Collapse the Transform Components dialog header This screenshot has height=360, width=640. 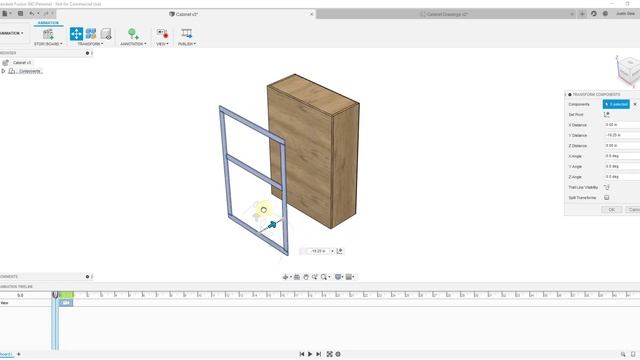point(570,95)
